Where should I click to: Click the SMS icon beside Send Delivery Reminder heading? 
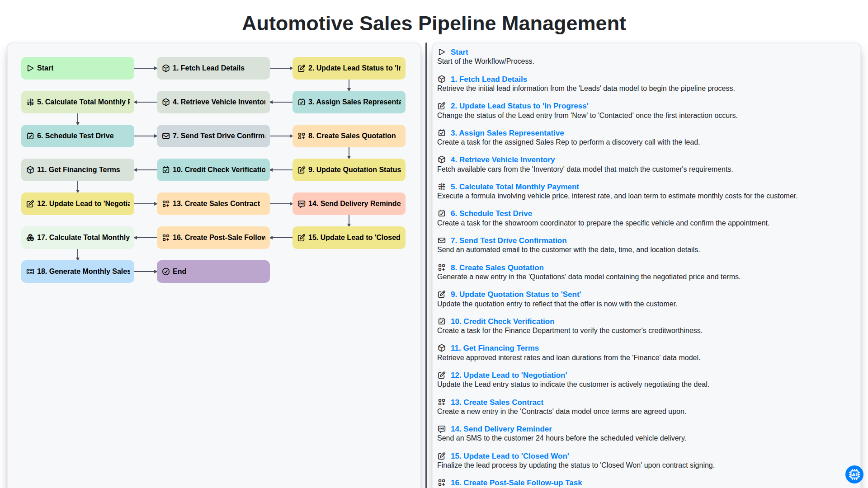pos(442,429)
